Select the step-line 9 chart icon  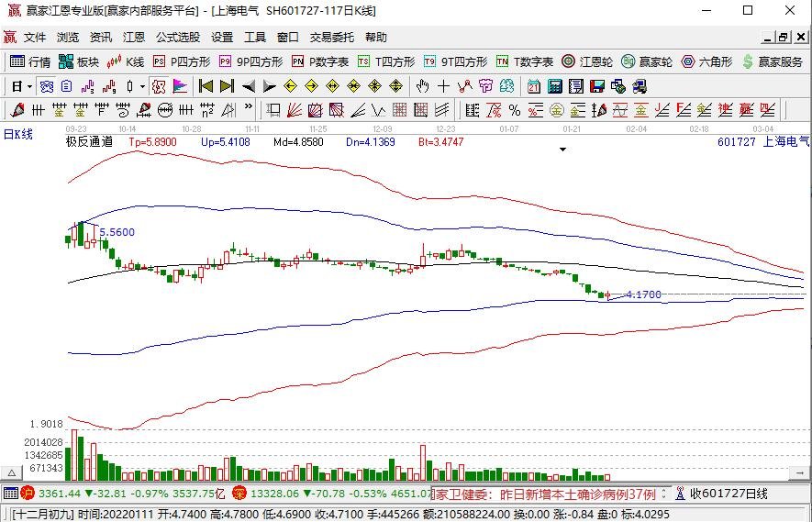[x=109, y=86]
